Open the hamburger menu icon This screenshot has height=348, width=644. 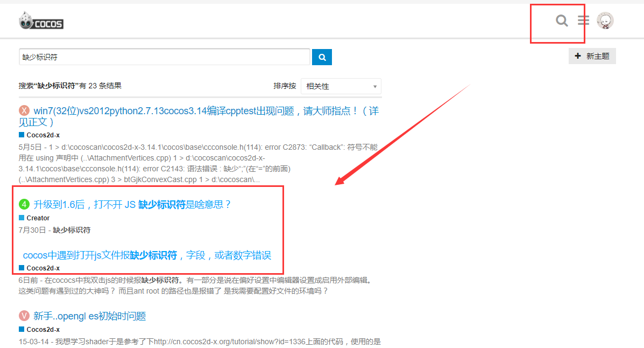coord(583,20)
